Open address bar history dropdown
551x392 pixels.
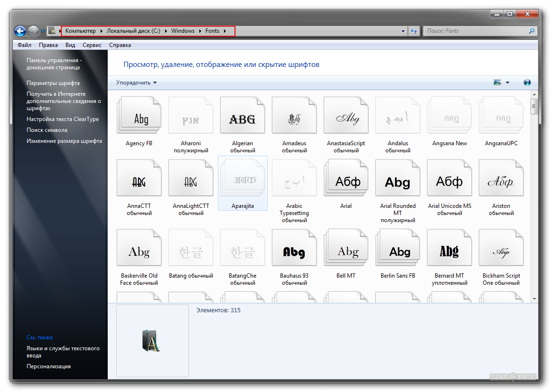(x=403, y=31)
